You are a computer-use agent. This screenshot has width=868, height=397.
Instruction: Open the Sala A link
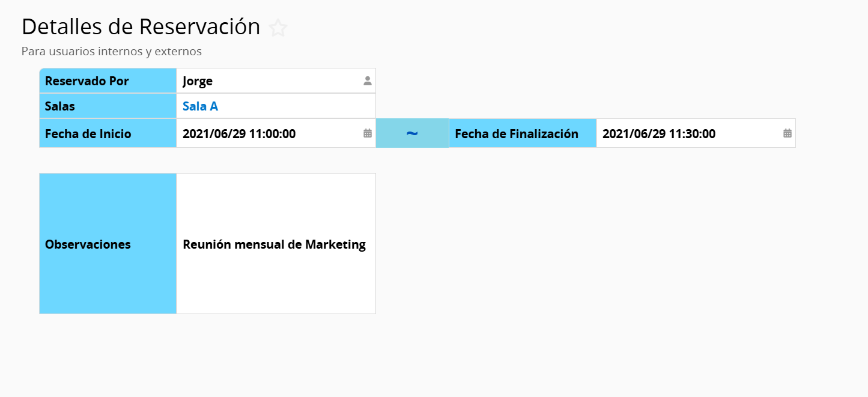[x=200, y=106]
